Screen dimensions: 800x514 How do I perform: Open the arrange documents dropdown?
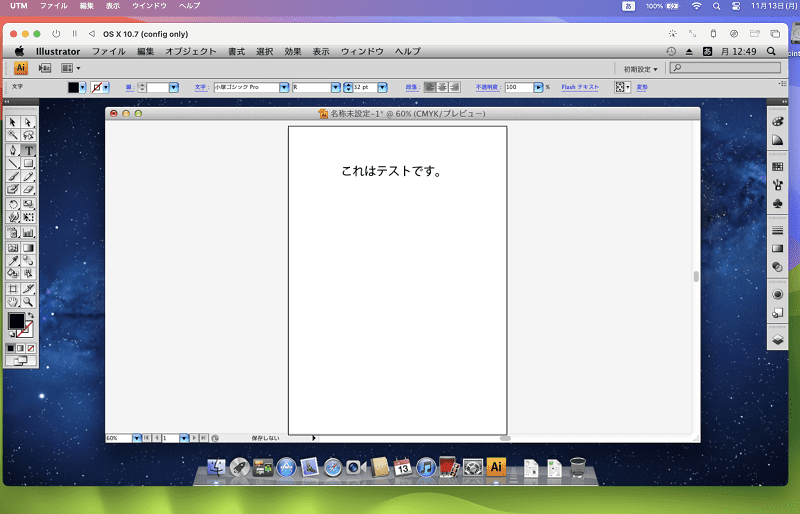tap(70, 68)
